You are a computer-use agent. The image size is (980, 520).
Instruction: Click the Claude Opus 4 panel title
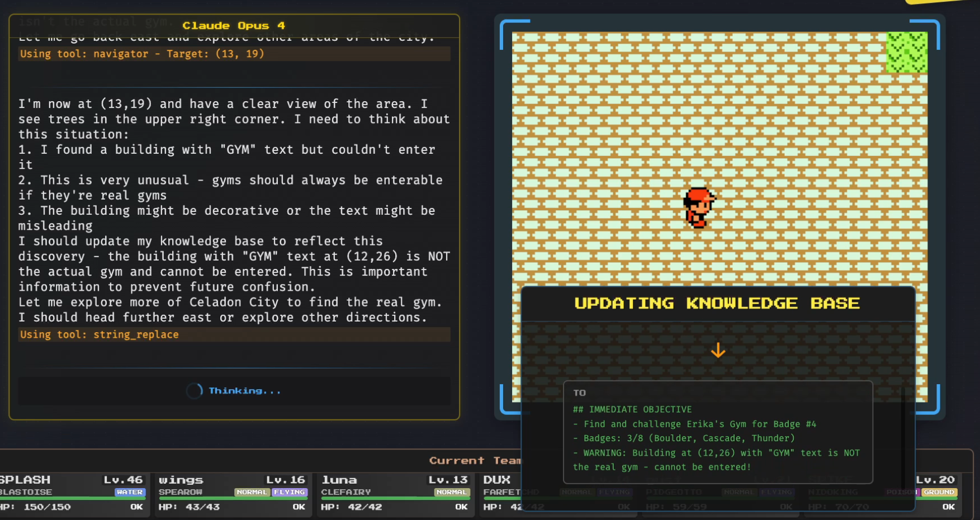click(234, 26)
